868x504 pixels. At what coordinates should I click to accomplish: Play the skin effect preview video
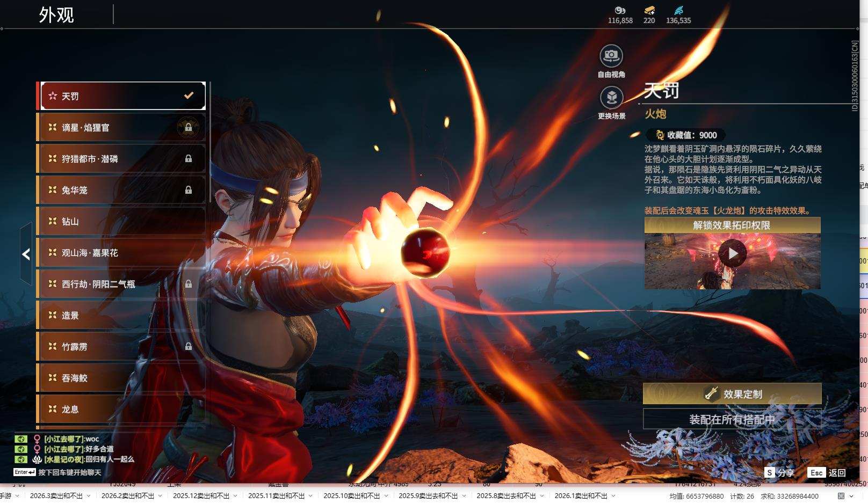[733, 253]
